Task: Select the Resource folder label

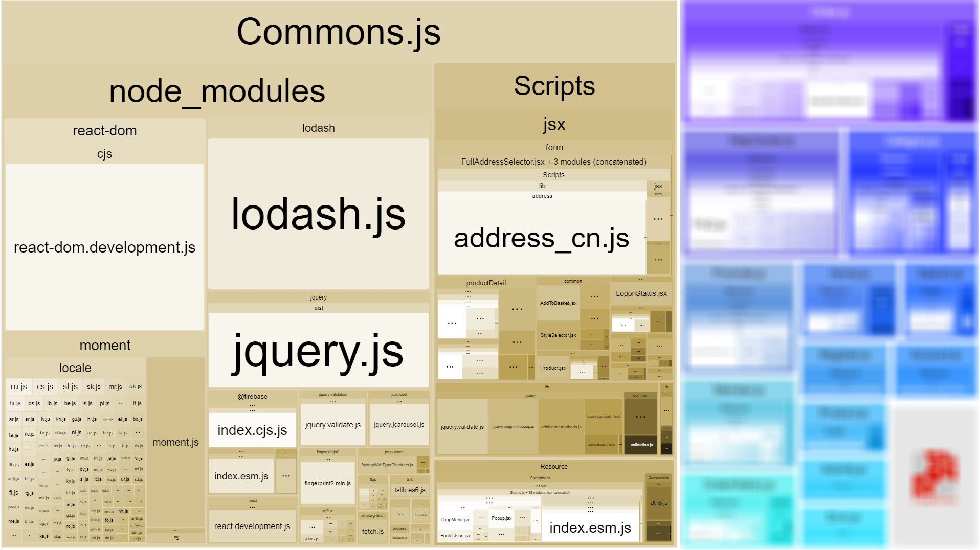Action: click(x=554, y=467)
